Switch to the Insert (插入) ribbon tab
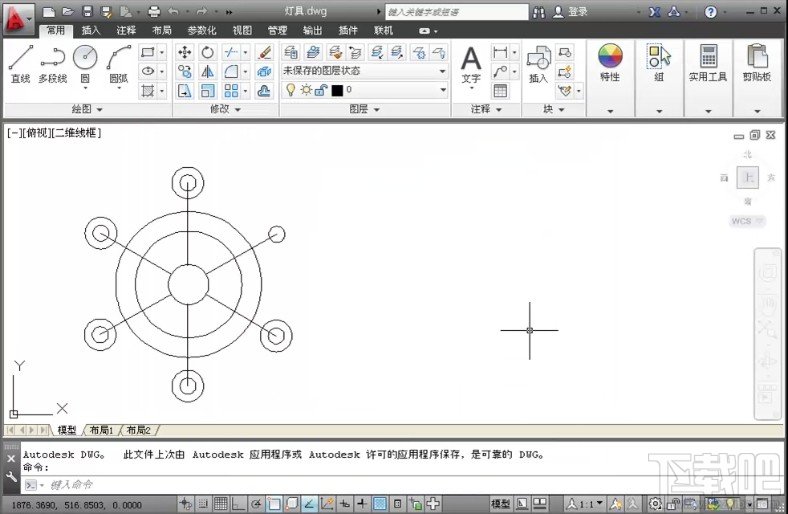The image size is (788, 514). pos(91,31)
